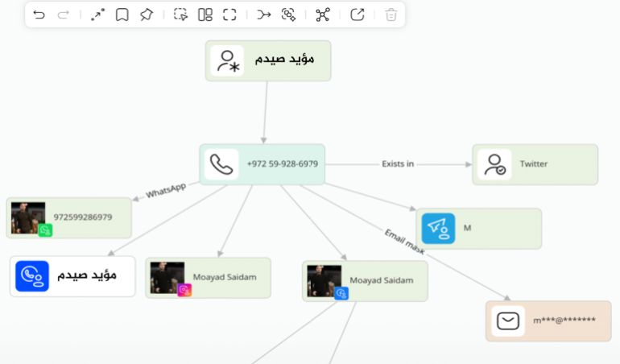The width and height of the screenshot is (620, 364).
Task: Select the top person node مؤيد صيدم
Action: tap(268, 61)
